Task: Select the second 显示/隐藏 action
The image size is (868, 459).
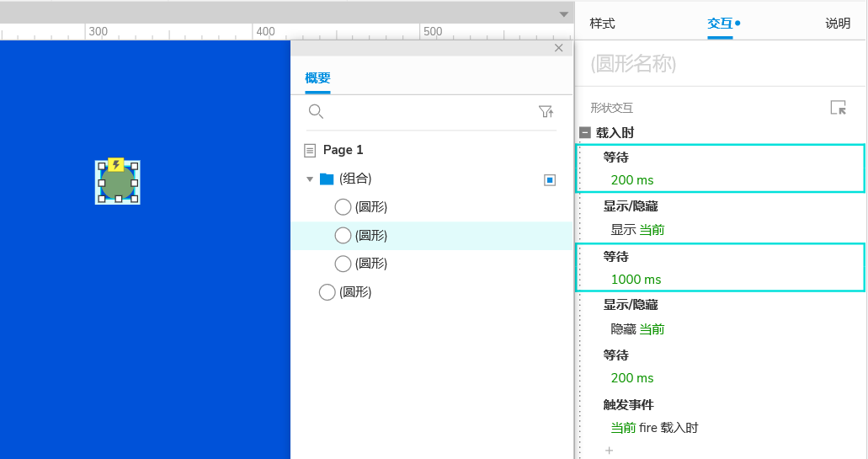Action: (631, 305)
